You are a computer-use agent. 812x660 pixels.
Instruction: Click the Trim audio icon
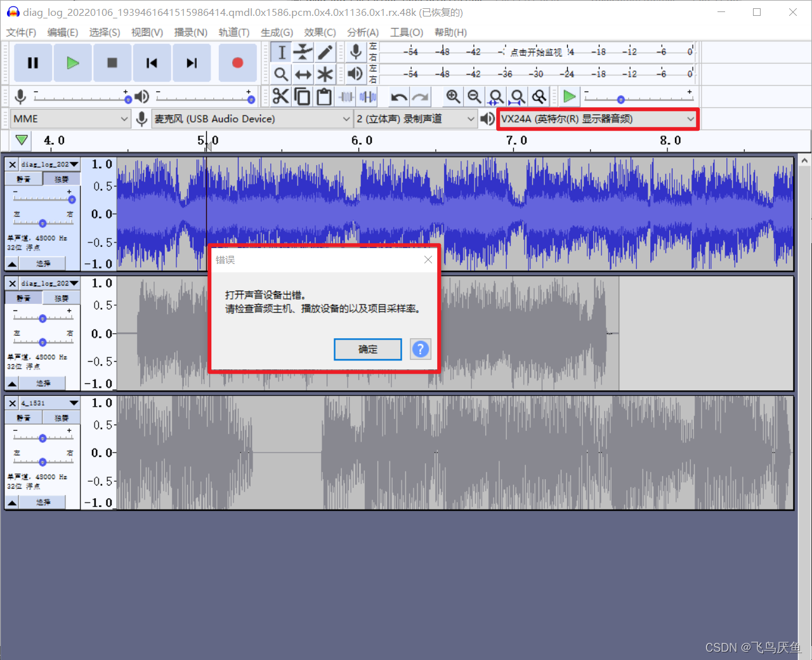coord(346,96)
